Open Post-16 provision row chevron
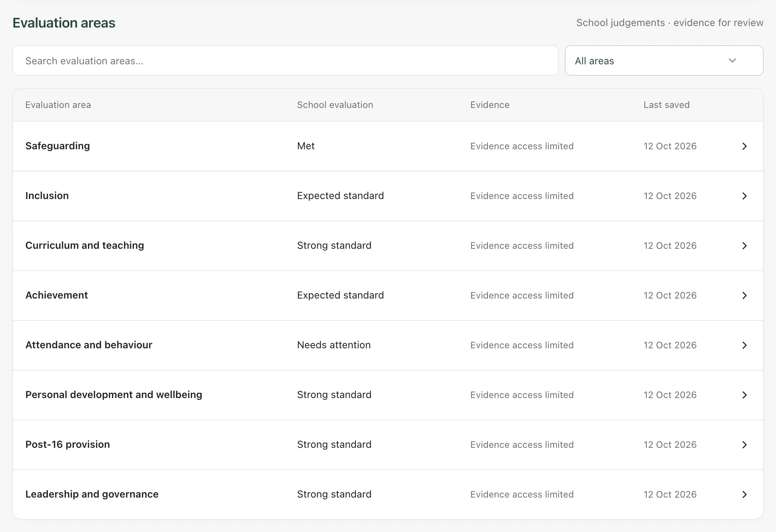This screenshot has height=532, width=776. pyautogui.click(x=744, y=445)
